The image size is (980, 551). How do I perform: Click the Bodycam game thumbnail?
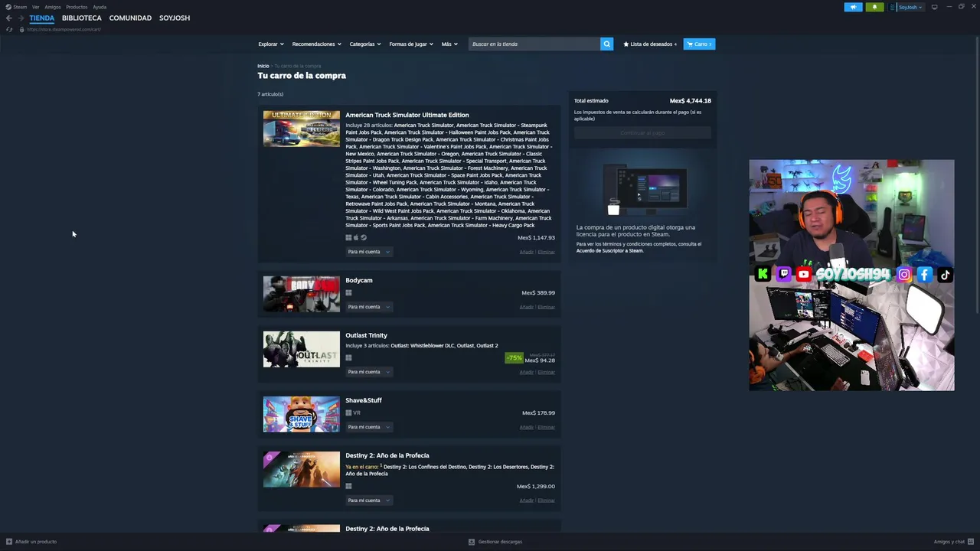point(302,294)
